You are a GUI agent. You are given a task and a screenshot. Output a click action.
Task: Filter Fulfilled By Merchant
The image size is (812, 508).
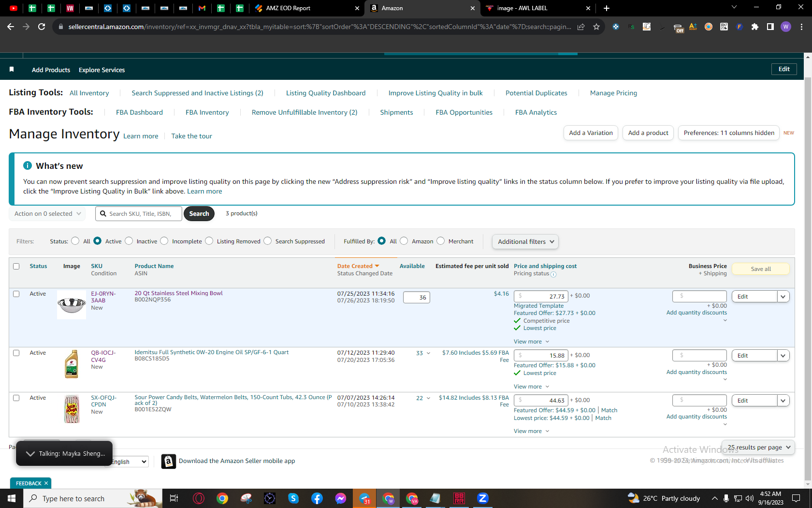click(441, 241)
